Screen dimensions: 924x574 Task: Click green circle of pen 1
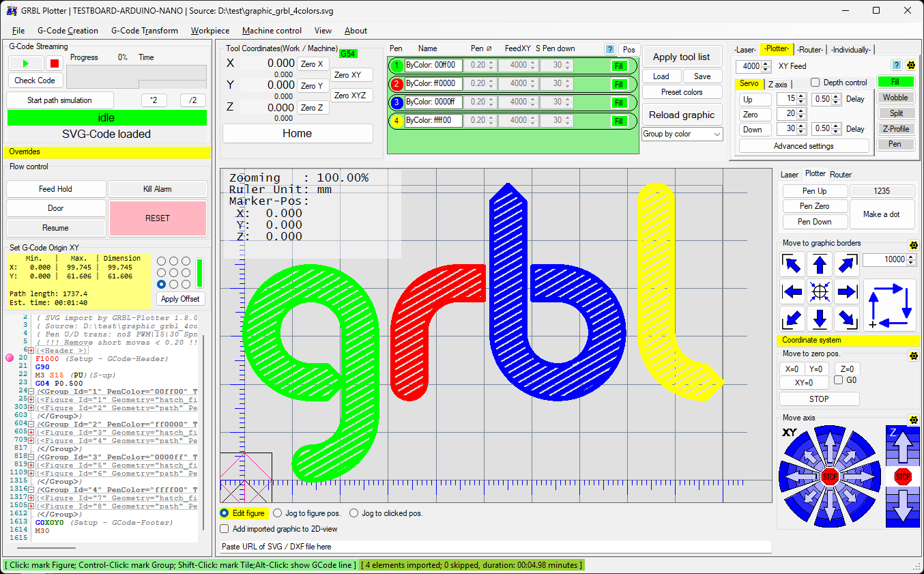(x=396, y=66)
